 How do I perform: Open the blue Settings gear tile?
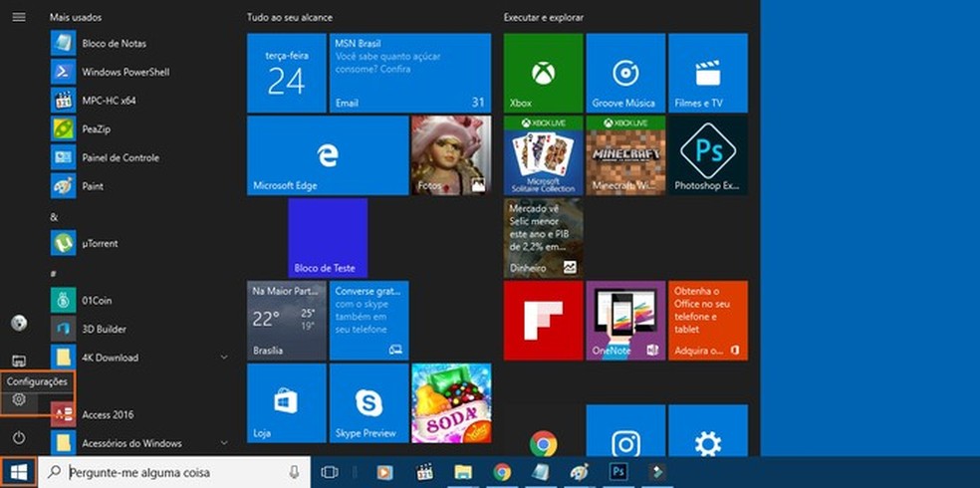708,430
